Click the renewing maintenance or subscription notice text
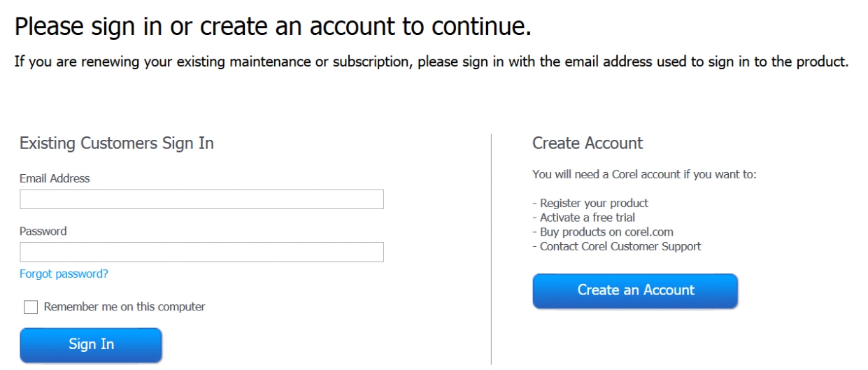 (432, 62)
